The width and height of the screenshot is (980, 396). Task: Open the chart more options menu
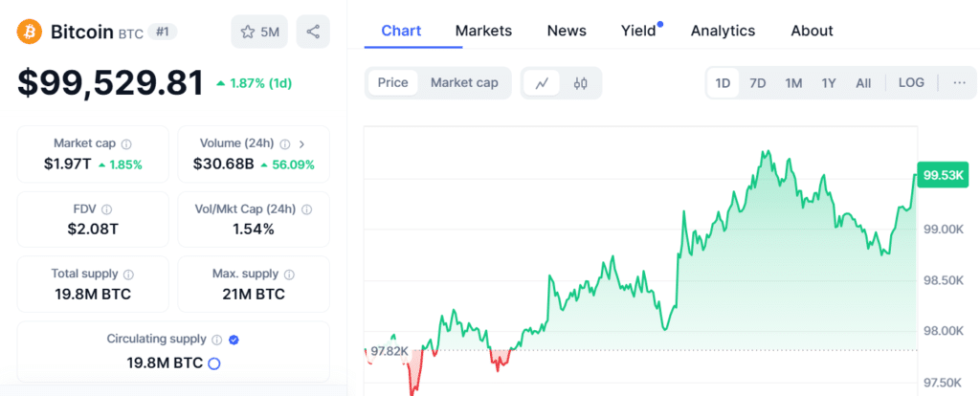tap(959, 82)
